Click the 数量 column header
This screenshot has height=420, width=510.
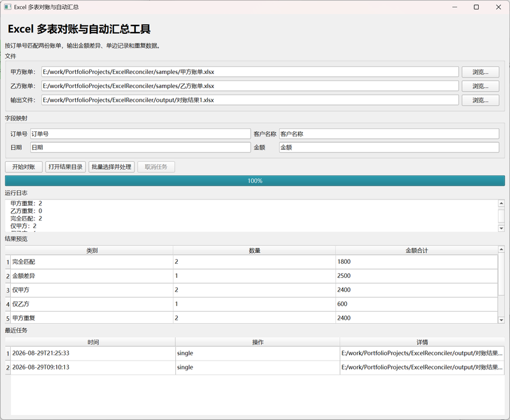pyautogui.click(x=254, y=250)
